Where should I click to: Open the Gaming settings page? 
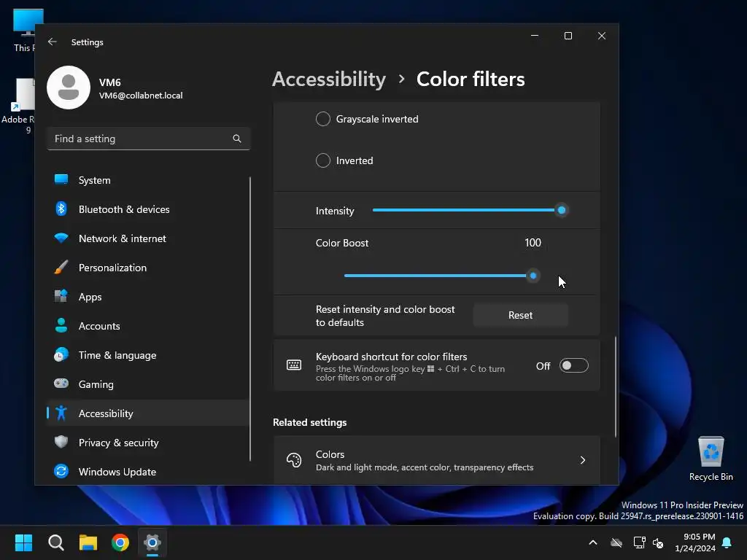[148, 384]
